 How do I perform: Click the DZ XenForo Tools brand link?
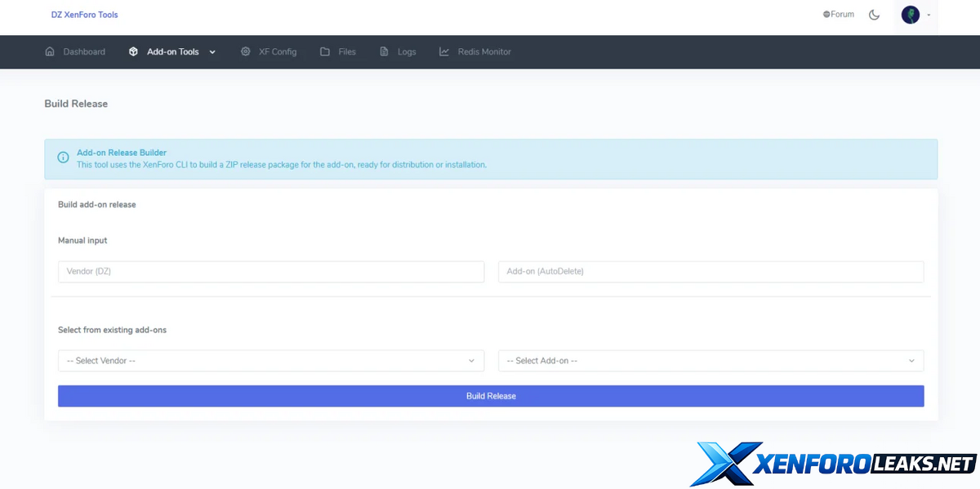coord(84,15)
